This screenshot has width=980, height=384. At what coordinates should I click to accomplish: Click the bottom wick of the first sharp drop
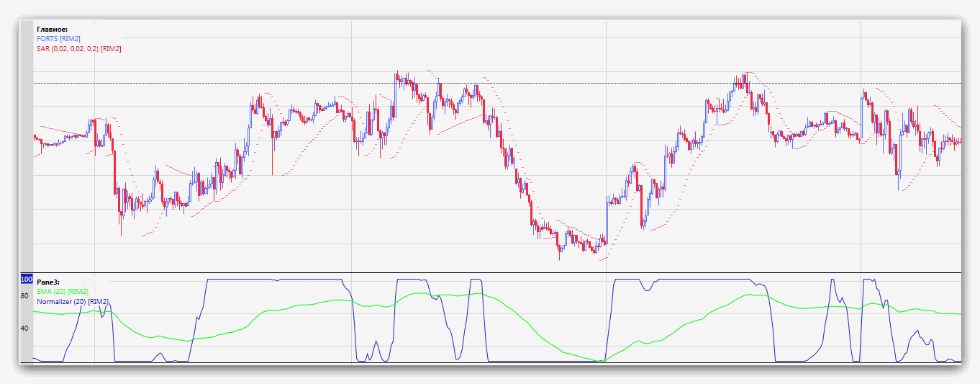[x=121, y=231]
